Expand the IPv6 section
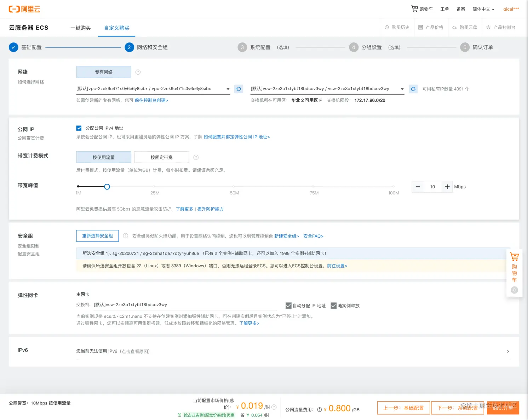528x420 pixels. tap(293, 351)
